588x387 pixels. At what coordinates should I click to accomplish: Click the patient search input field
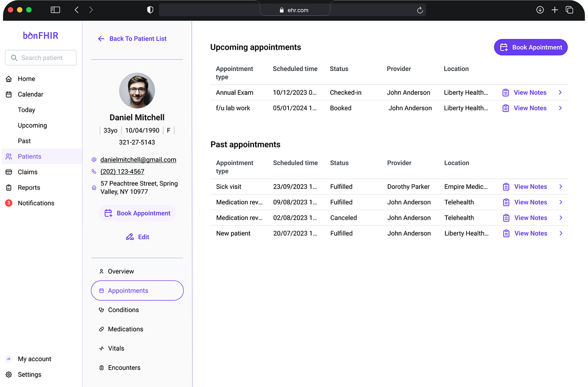click(41, 57)
